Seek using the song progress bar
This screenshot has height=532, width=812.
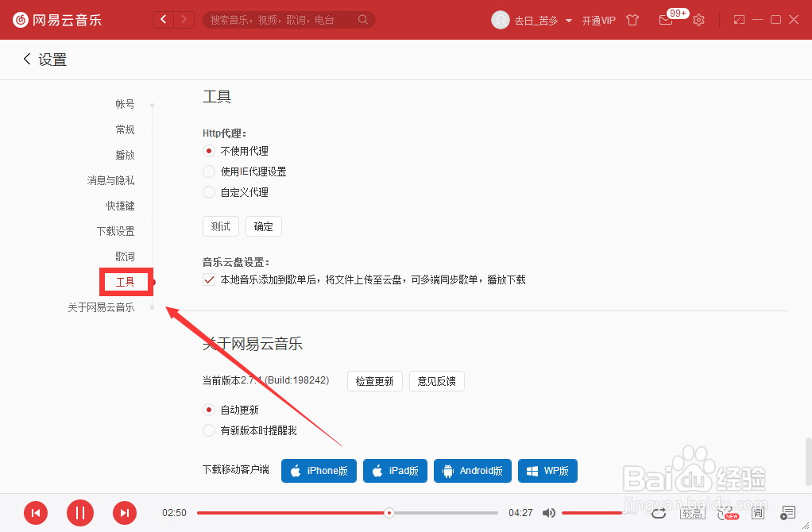click(347, 513)
